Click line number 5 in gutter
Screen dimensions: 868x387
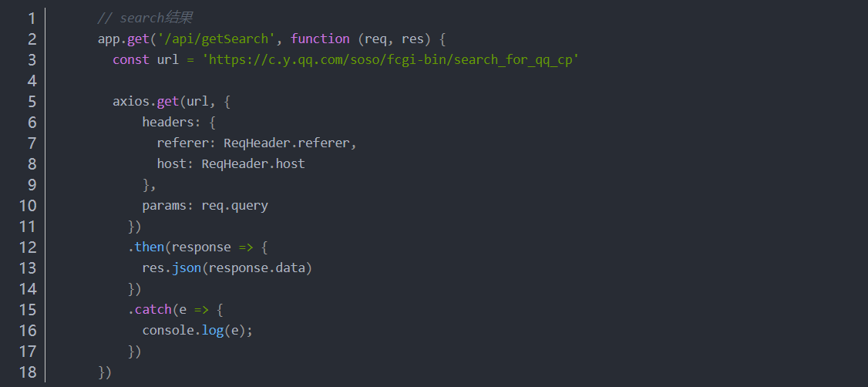click(32, 102)
